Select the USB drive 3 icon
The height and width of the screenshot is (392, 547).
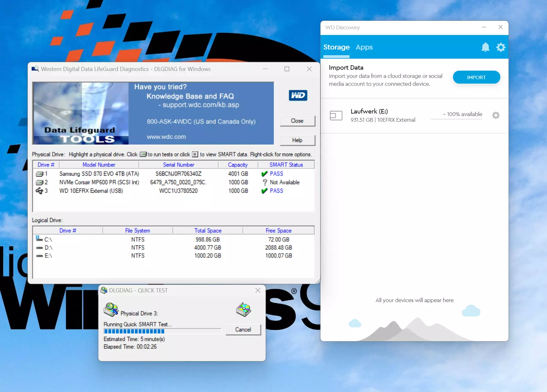point(39,191)
